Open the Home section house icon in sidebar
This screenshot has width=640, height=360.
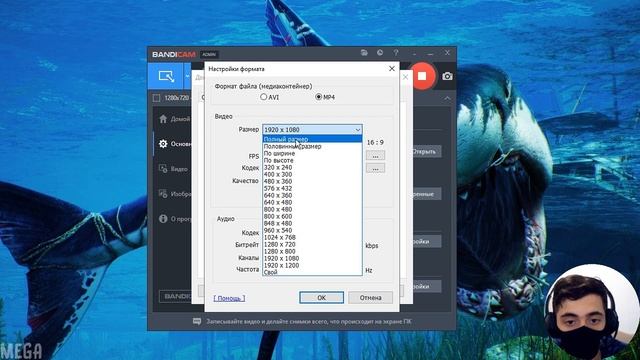pyautogui.click(x=163, y=119)
